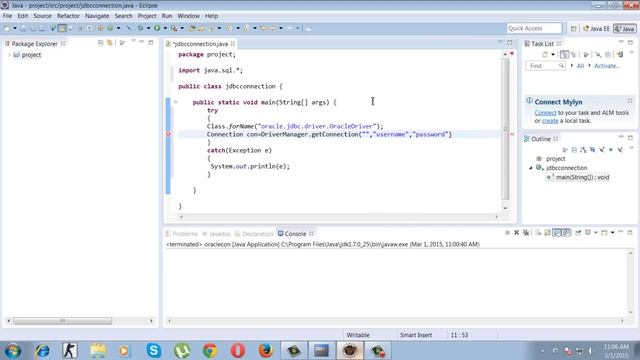The width and height of the screenshot is (640, 360).
Task: Open the Open Console dropdown arrow
Action: pyautogui.click(x=612, y=233)
